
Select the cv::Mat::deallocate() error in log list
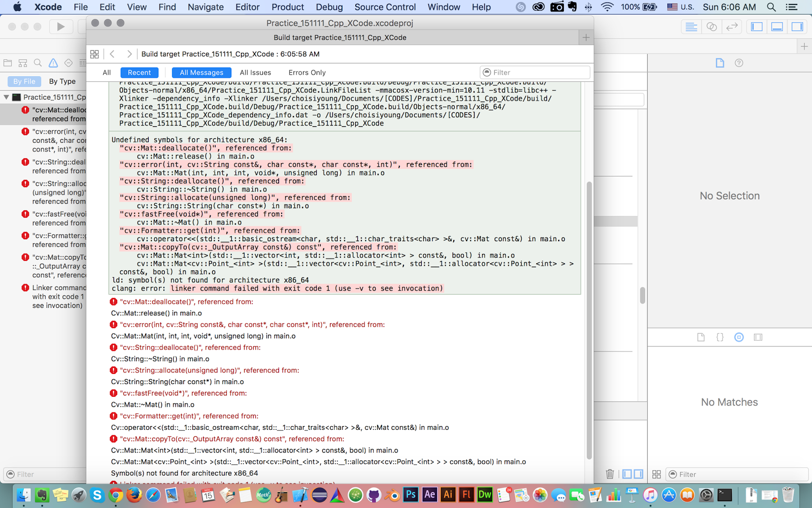coord(187,302)
